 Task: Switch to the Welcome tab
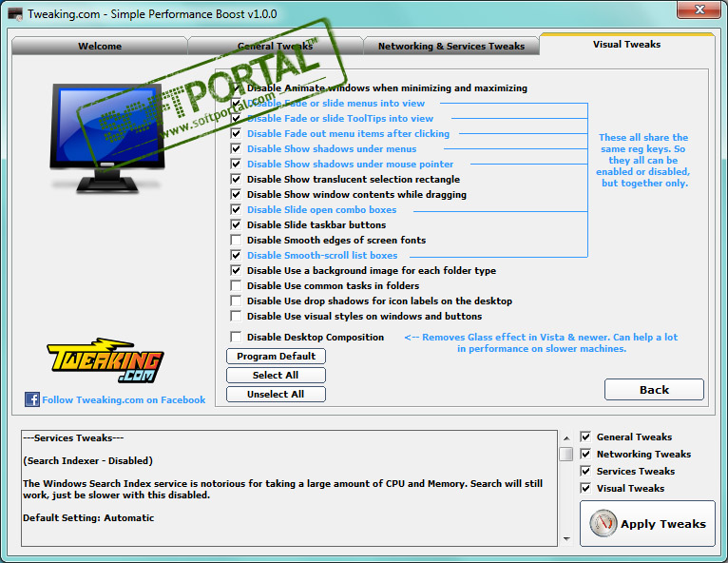(x=100, y=46)
